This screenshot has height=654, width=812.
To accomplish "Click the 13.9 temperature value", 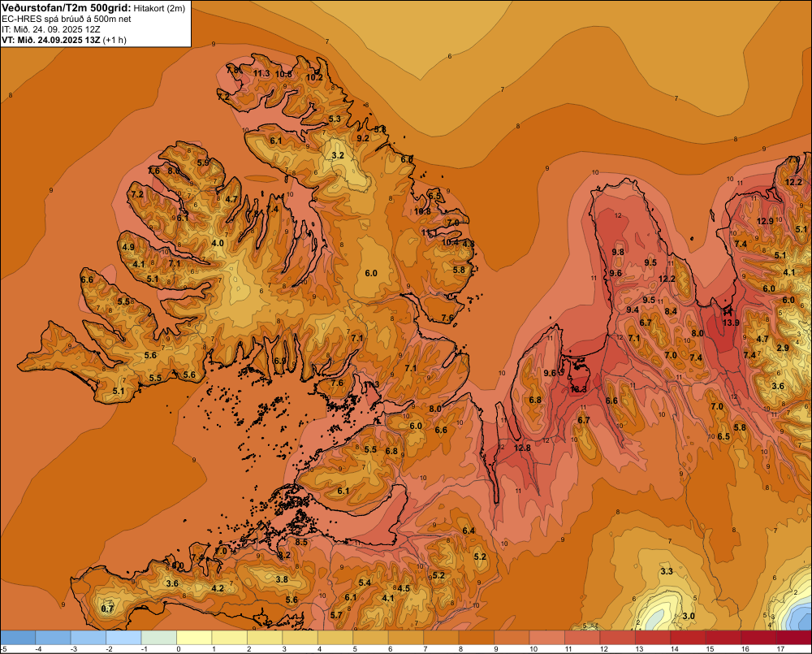I will (731, 323).
